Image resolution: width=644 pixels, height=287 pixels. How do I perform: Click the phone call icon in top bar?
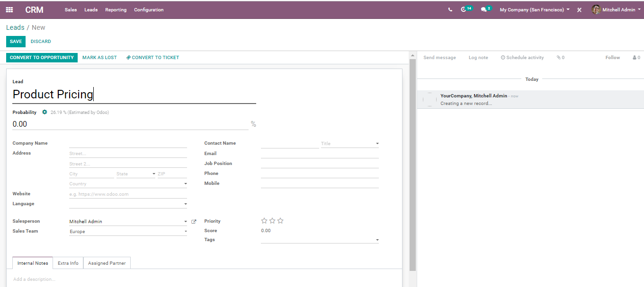[x=450, y=9]
